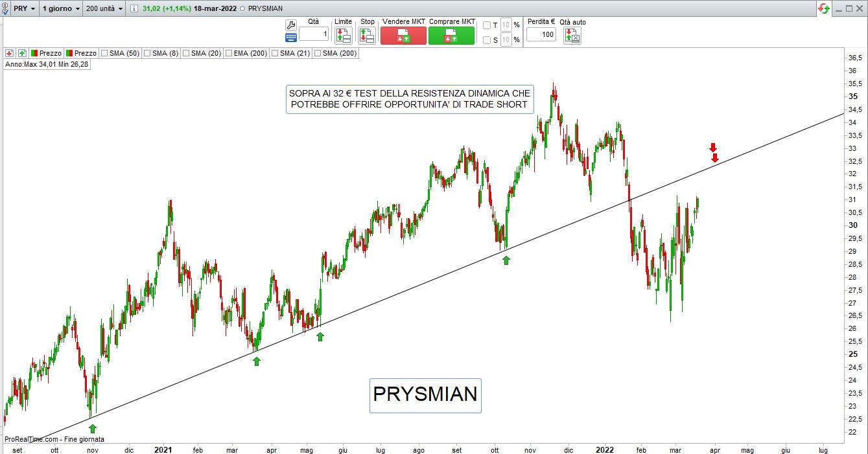The height and width of the screenshot is (454, 868).
Task: Click the Stop order icon
Action: [367, 36]
